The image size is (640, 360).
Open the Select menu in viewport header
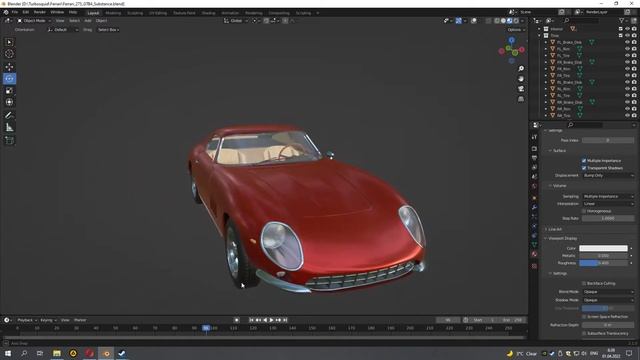click(74, 20)
